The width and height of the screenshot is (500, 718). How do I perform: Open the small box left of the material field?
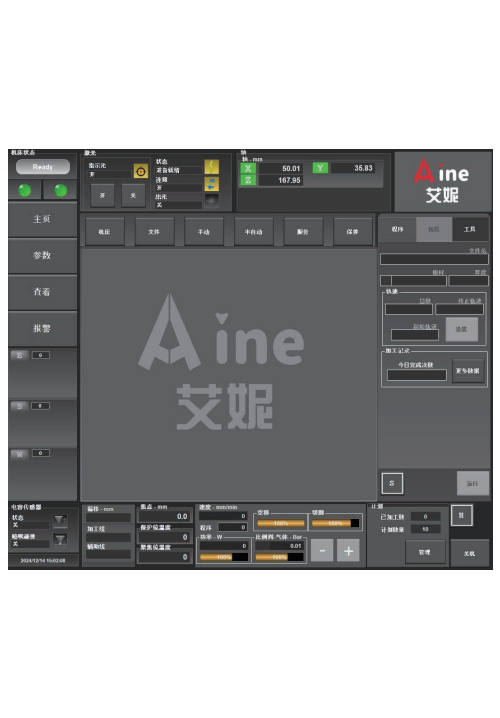386,280
